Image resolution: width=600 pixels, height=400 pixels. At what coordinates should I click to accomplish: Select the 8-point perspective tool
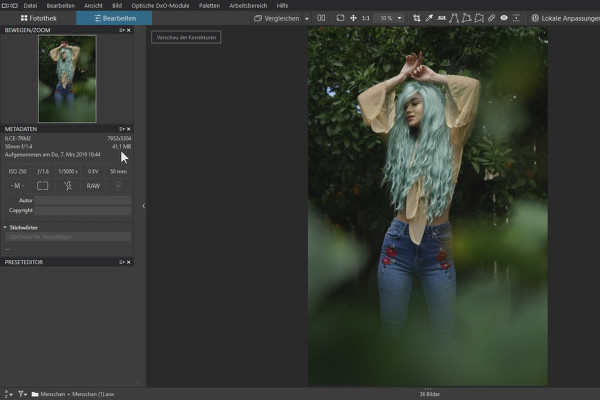pyautogui.click(x=479, y=18)
